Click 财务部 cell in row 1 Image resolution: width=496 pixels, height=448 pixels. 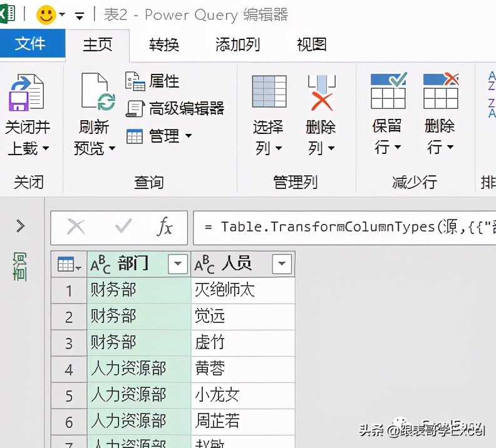[x=139, y=291]
